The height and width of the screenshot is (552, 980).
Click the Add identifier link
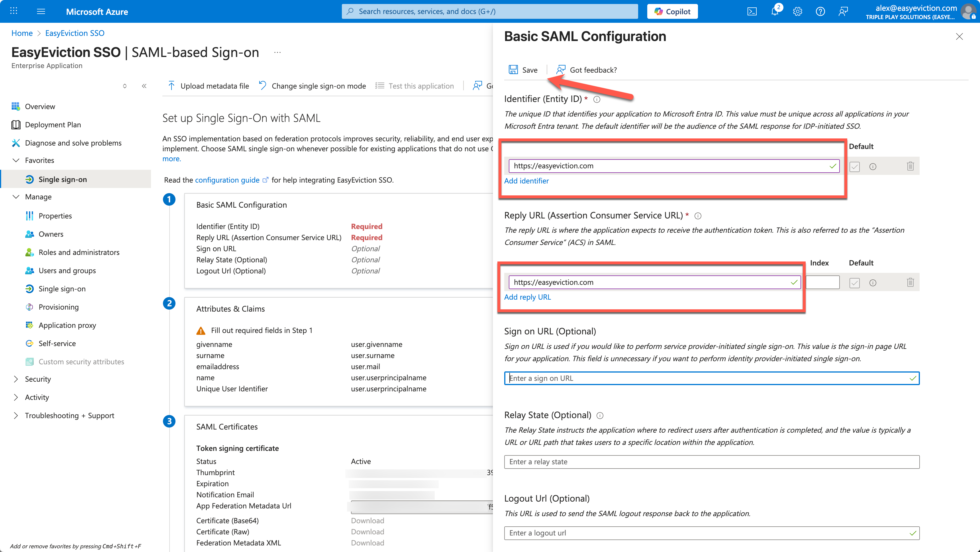click(x=526, y=181)
